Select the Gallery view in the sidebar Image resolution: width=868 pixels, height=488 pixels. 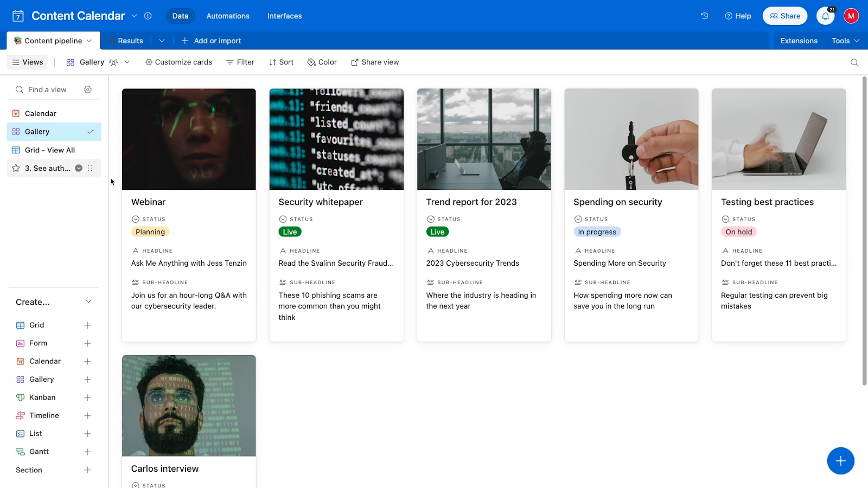[x=54, y=132]
